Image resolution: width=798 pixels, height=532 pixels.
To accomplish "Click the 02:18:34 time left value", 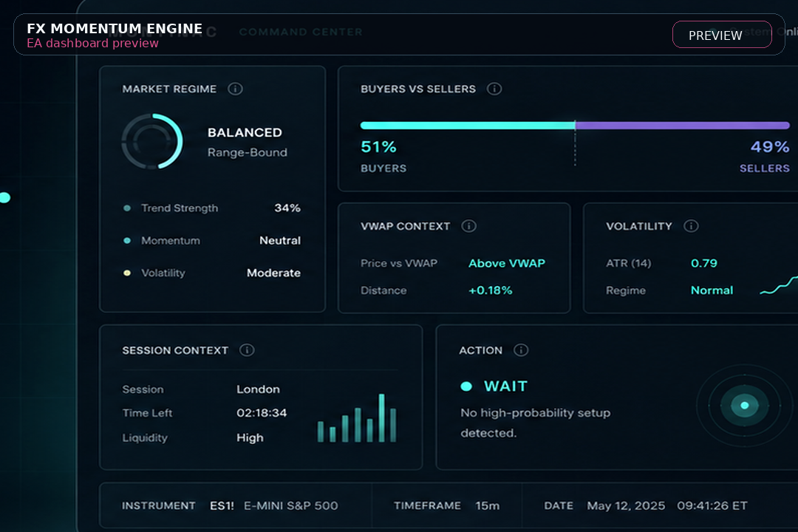I will pyautogui.click(x=262, y=413).
